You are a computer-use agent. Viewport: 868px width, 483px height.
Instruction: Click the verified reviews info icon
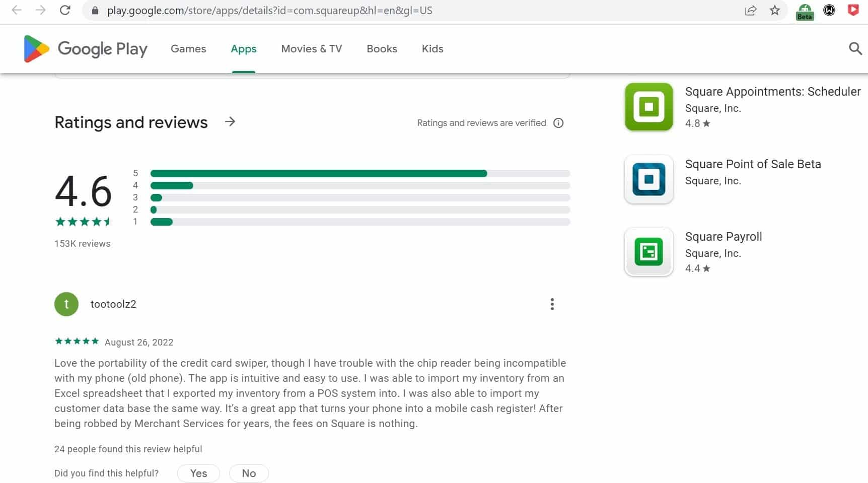(558, 123)
